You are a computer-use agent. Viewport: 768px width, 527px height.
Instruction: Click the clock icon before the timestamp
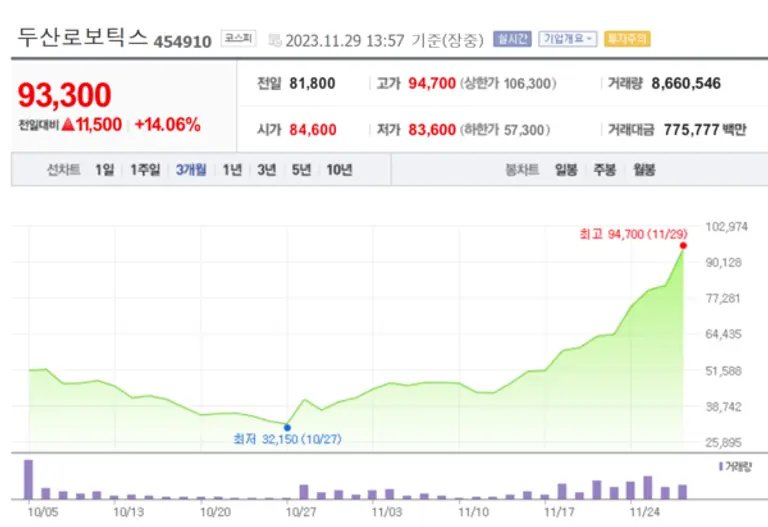click(274, 40)
